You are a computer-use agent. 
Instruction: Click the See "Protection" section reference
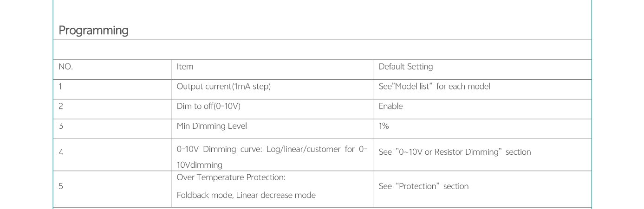(x=423, y=186)
